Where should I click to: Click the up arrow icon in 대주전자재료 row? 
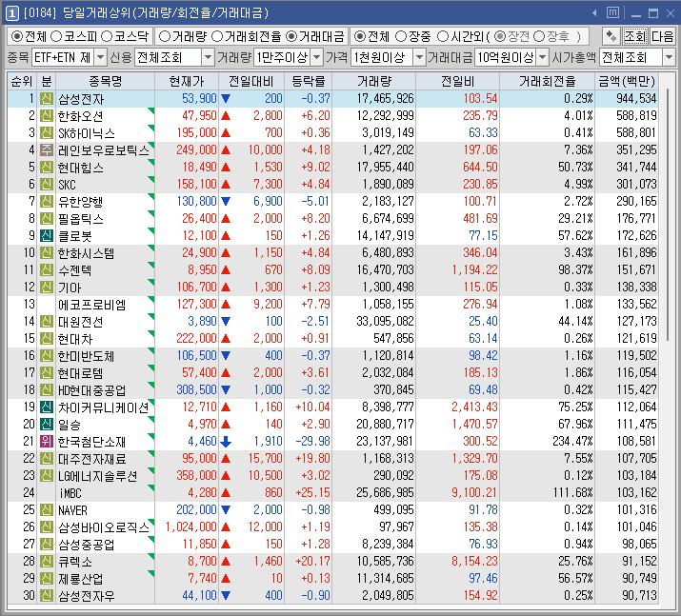[226, 458]
